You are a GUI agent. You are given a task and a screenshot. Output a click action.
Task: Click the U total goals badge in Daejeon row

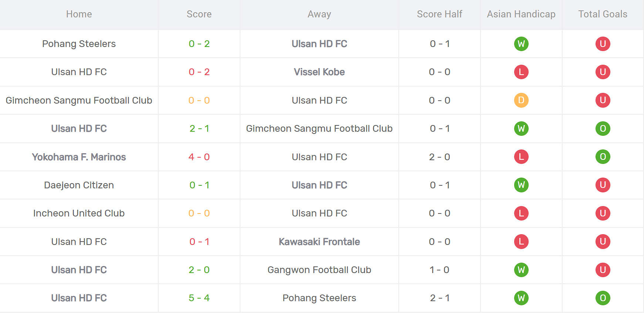tap(603, 185)
